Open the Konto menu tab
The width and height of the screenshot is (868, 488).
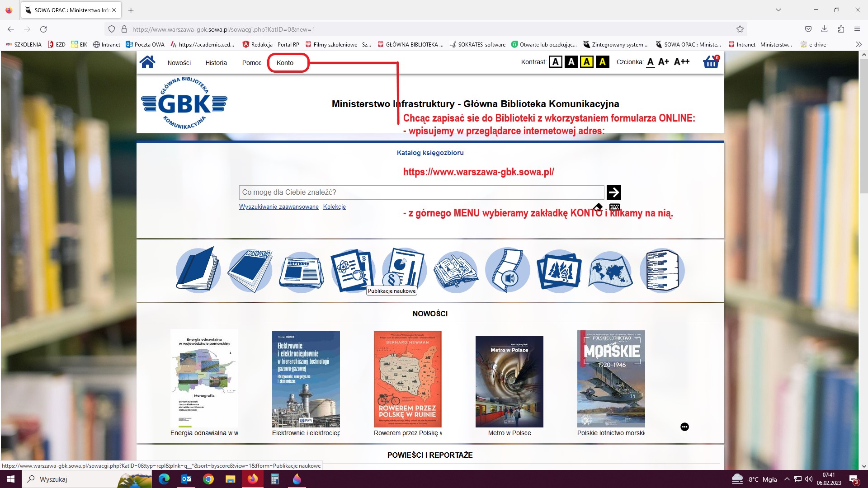click(x=285, y=63)
